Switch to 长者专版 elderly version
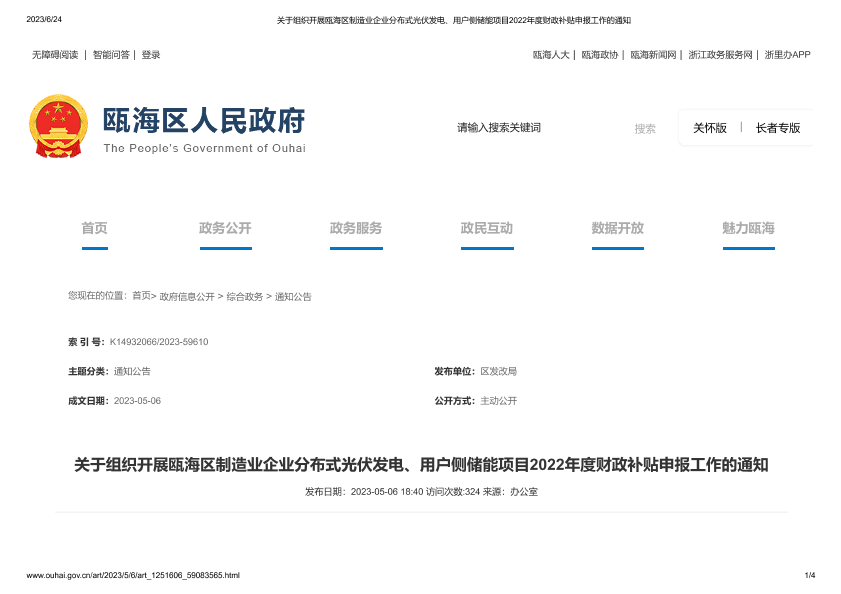The width and height of the screenshot is (841, 594). click(778, 128)
